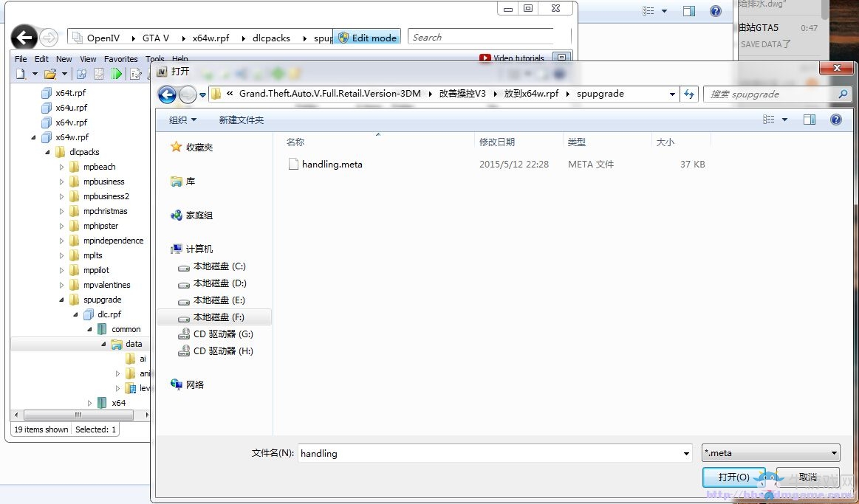Open the folder icon dropdown arrow in OpenIV
This screenshot has width=859, height=504.
64,73
